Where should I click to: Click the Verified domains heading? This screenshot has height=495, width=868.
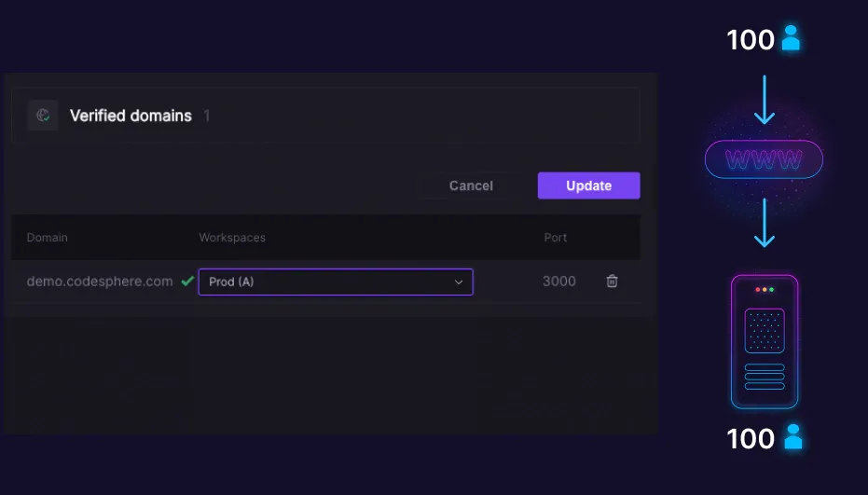(131, 116)
